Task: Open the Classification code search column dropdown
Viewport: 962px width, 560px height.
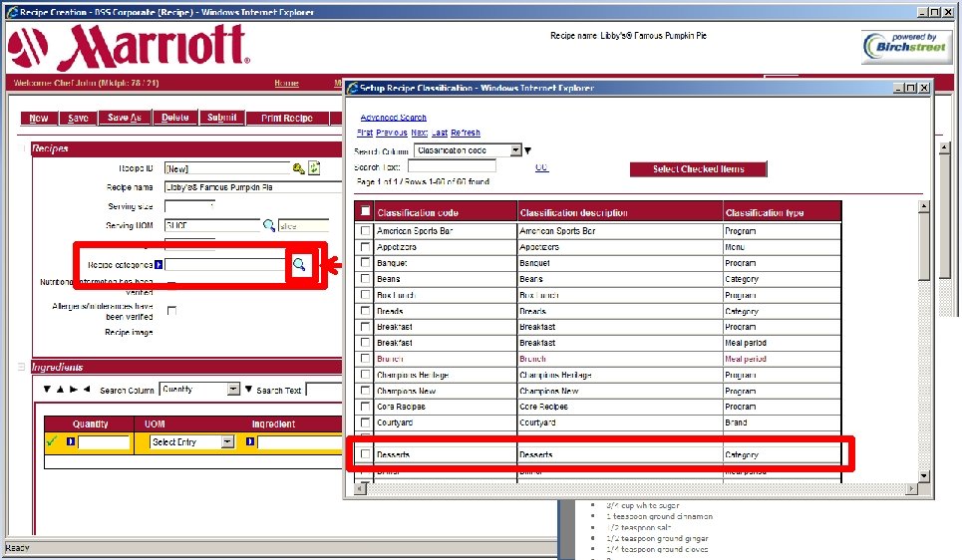Action: [516, 150]
